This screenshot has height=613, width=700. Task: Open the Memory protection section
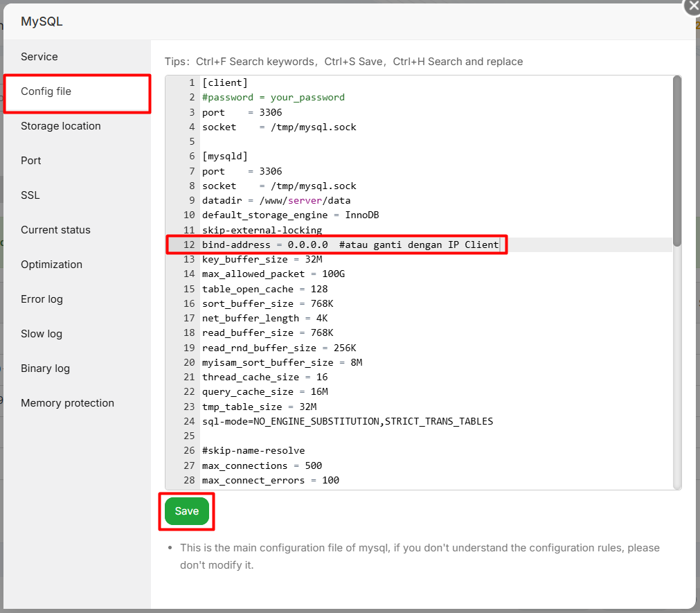66,402
